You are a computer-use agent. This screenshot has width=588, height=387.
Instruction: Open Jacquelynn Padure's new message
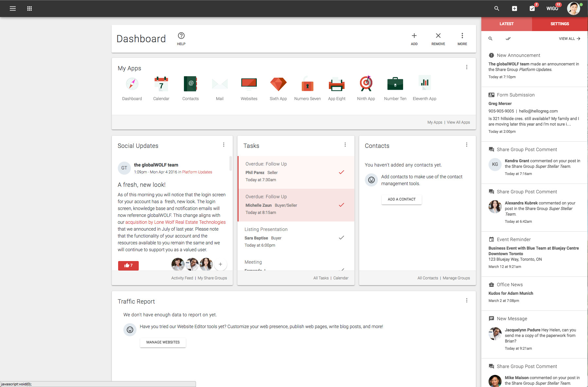coord(535,334)
